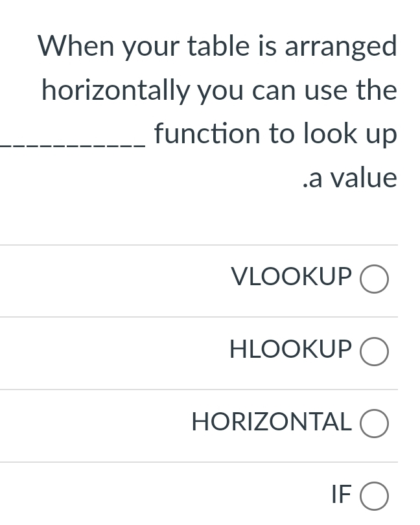Click the IF answer label
This screenshot has height=525, width=420.
pos(340,495)
